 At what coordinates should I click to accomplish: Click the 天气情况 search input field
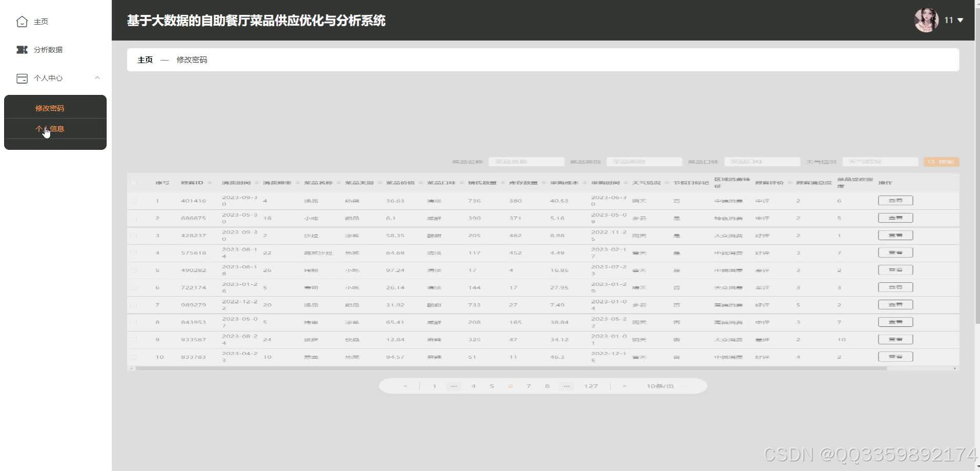click(x=880, y=162)
